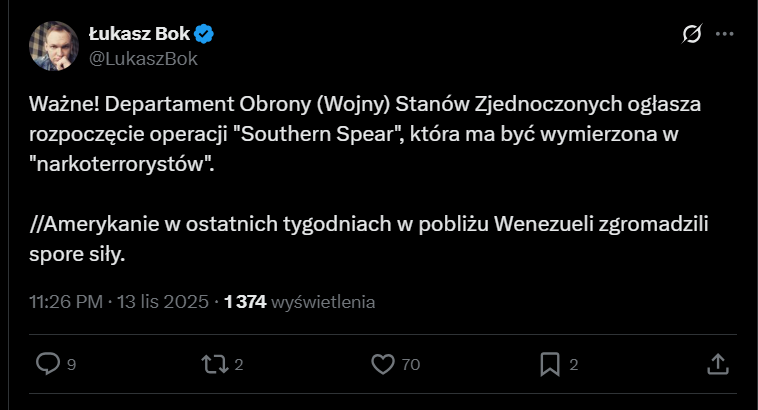758x410 pixels.
Task: Open the 1 374 wyświetlenia view count
Action: [x=300, y=301]
